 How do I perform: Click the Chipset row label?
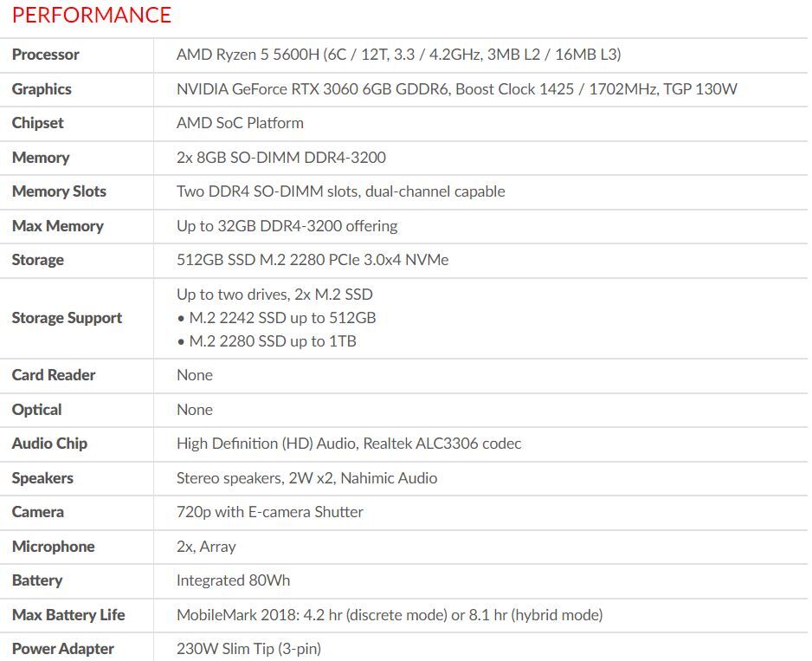(38, 123)
